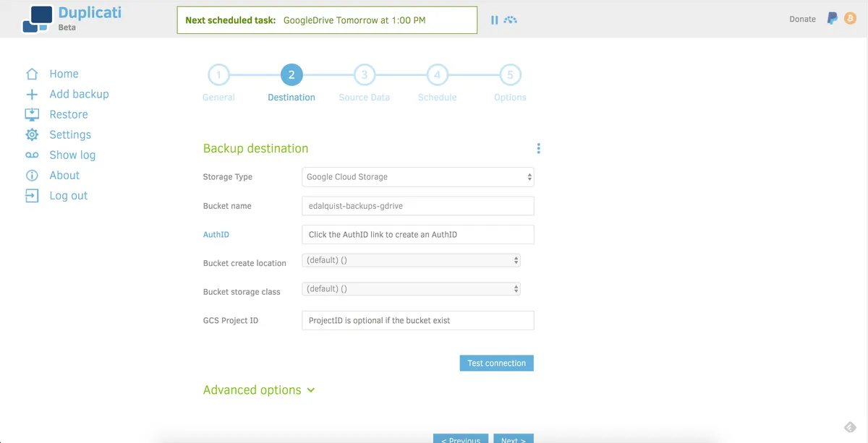Open Restore in sidebar

click(x=69, y=114)
